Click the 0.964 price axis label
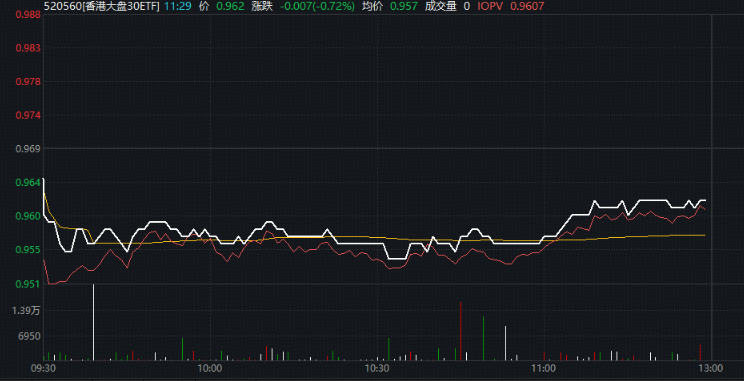 pyautogui.click(x=28, y=183)
